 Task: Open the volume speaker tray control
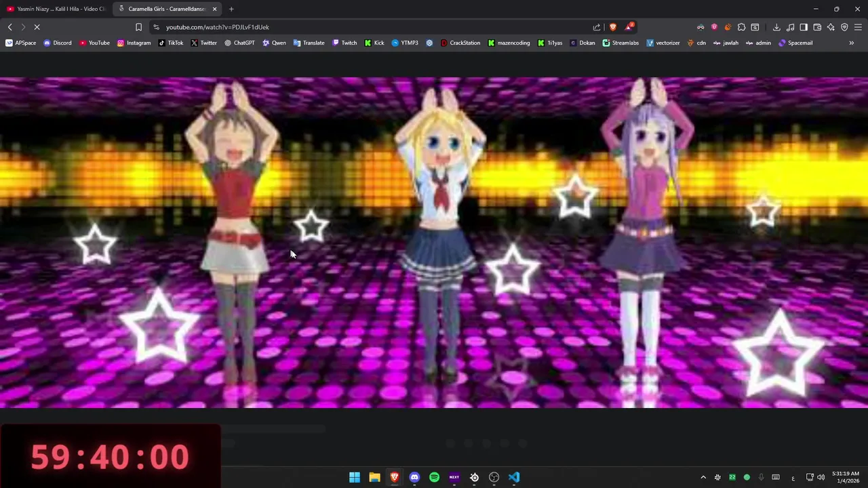click(821, 477)
